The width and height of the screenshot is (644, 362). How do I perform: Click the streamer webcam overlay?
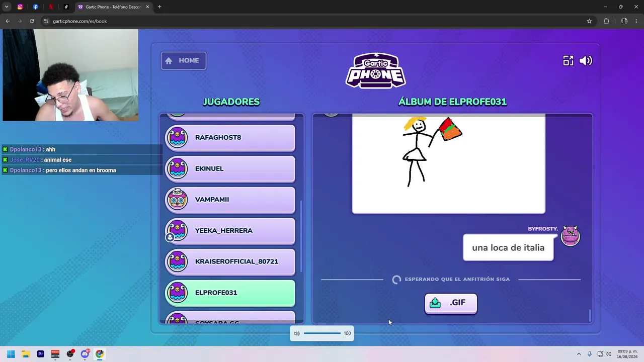click(70, 75)
